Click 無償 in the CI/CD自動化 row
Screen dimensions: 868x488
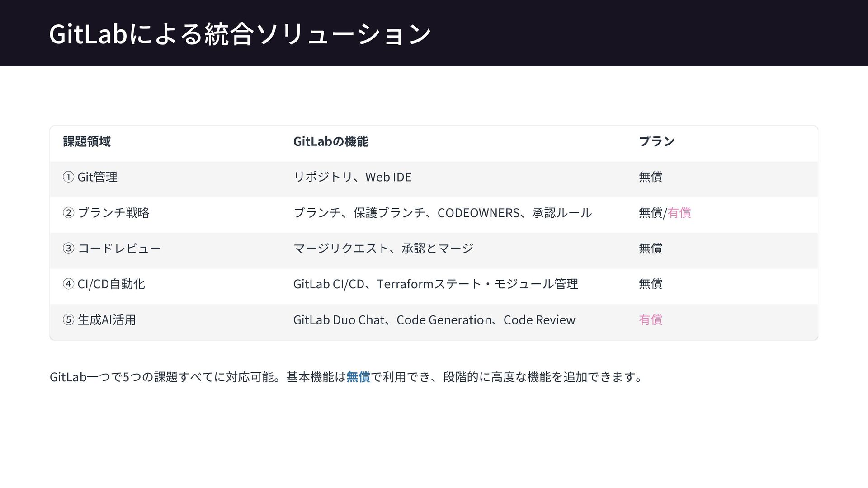click(x=650, y=284)
